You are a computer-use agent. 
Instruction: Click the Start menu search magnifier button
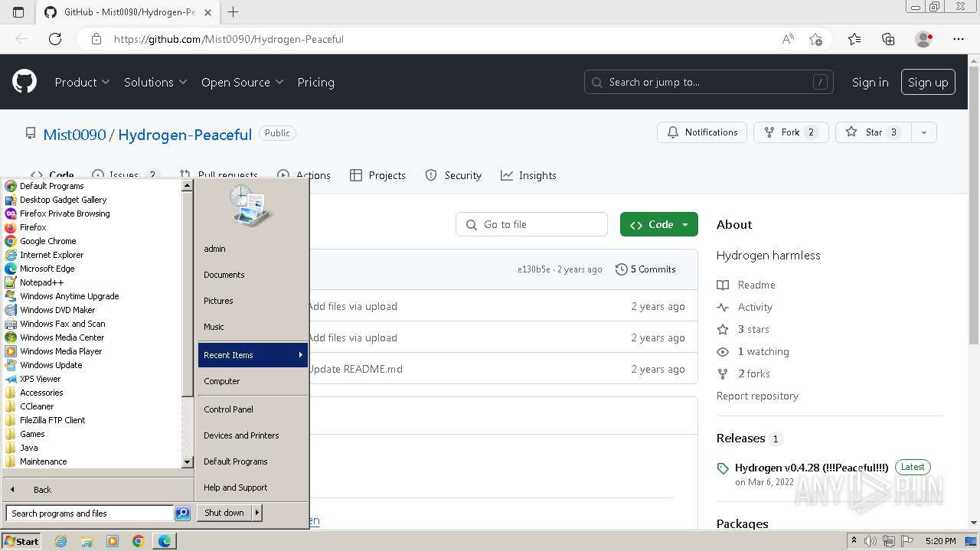pyautogui.click(x=182, y=514)
